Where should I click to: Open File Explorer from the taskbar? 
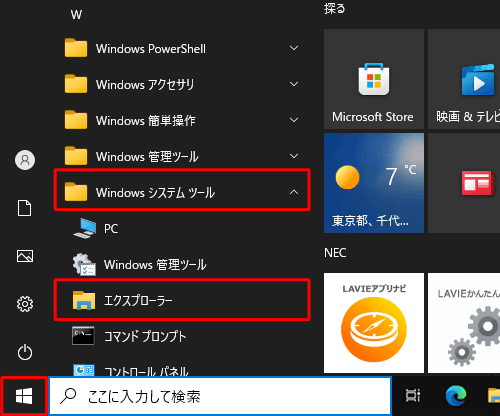[x=494, y=396]
